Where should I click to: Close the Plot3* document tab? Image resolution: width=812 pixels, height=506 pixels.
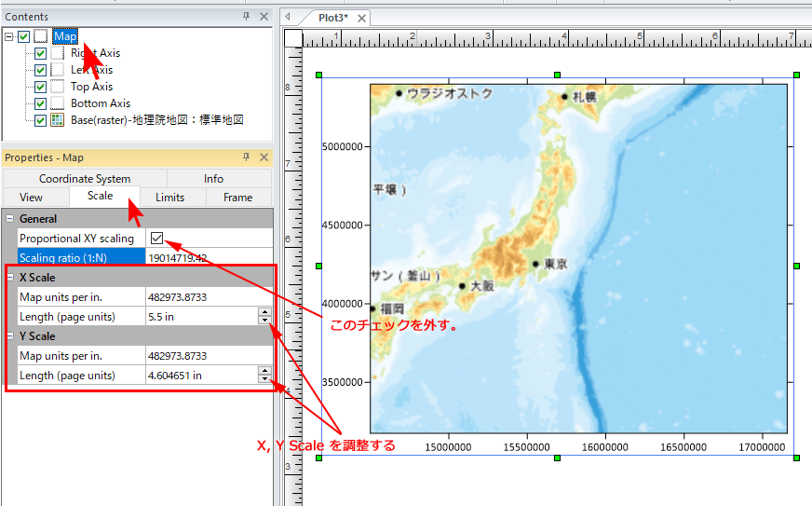(360, 18)
